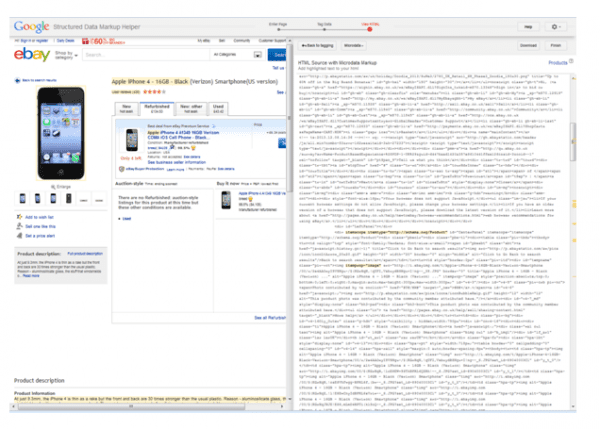Image resolution: width=600 pixels, height=429 pixels.
Task: Click the Read more link in description
Action: [x=31, y=276]
